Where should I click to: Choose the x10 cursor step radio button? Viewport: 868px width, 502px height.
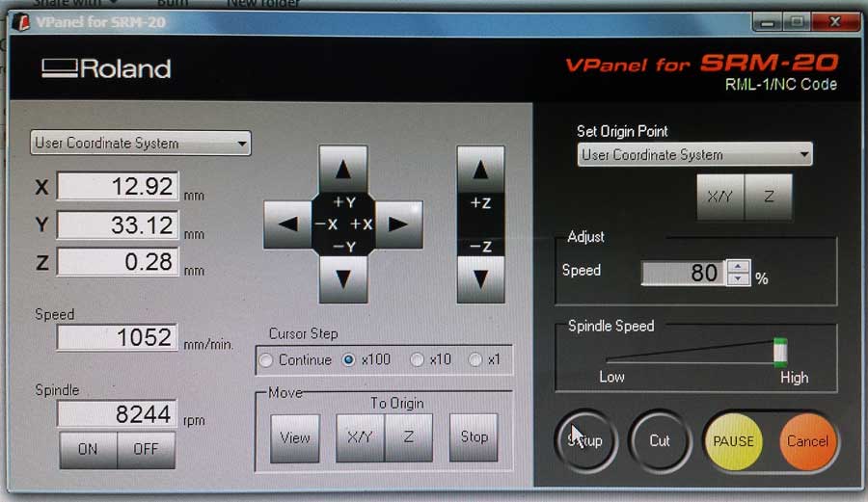tap(417, 360)
